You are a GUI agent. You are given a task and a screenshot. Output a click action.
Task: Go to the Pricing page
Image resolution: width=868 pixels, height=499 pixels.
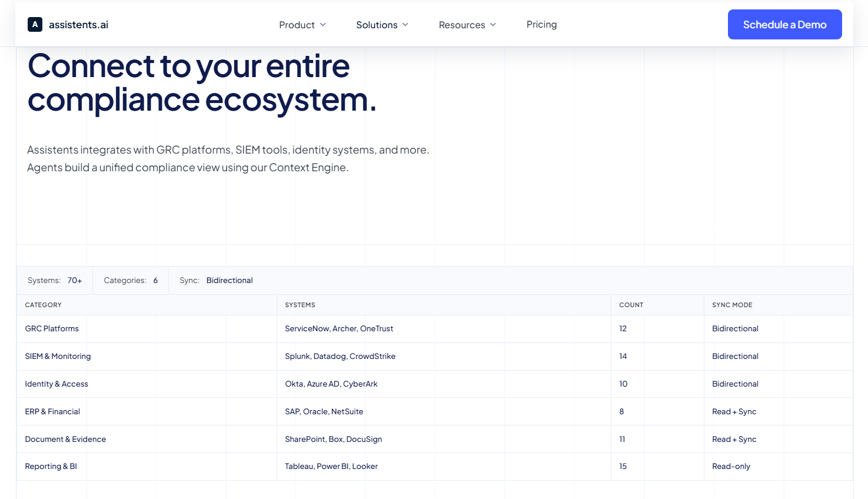click(541, 24)
